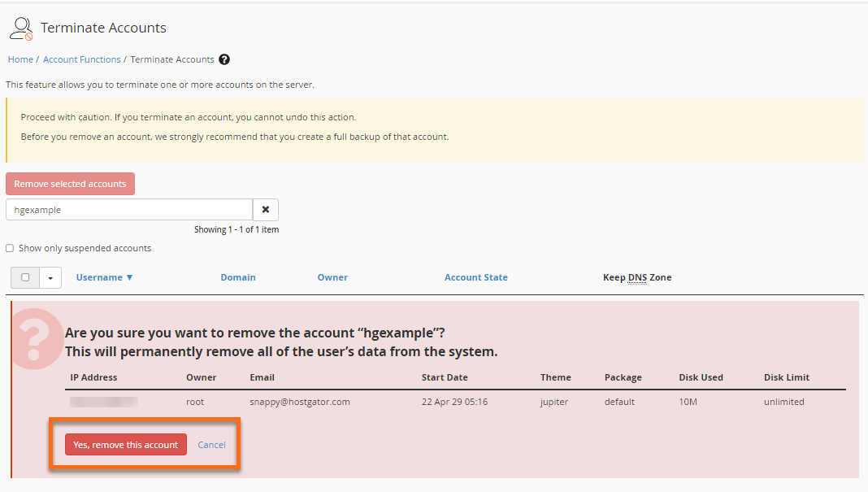Click the Keep DNS Zone column header
The image size is (868, 492).
point(638,276)
